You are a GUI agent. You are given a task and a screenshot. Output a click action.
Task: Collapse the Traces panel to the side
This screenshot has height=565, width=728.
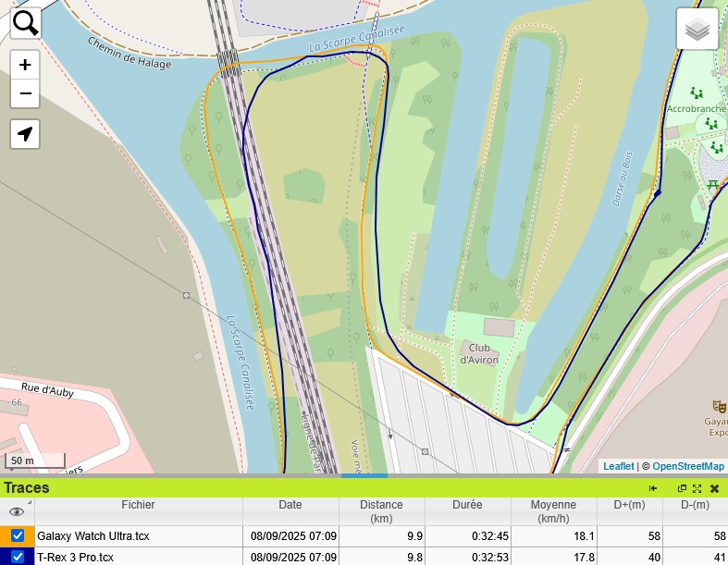(x=653, y=488)
